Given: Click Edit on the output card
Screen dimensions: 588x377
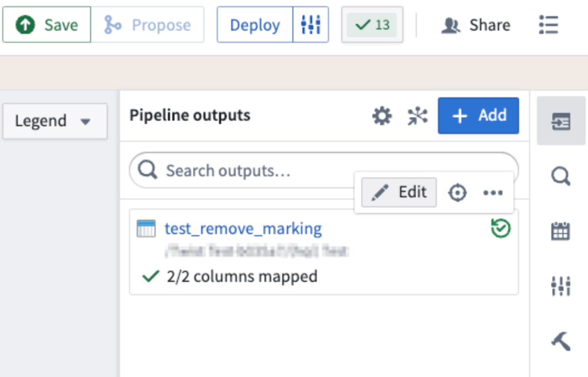Looking at the screenshot, I should (x=399, y=192).
